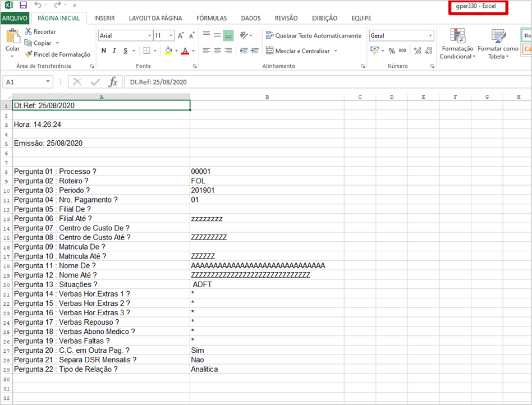Open Número dialog launcher
This screenshot has height=405, width=532.
click(x=432, y=66)
